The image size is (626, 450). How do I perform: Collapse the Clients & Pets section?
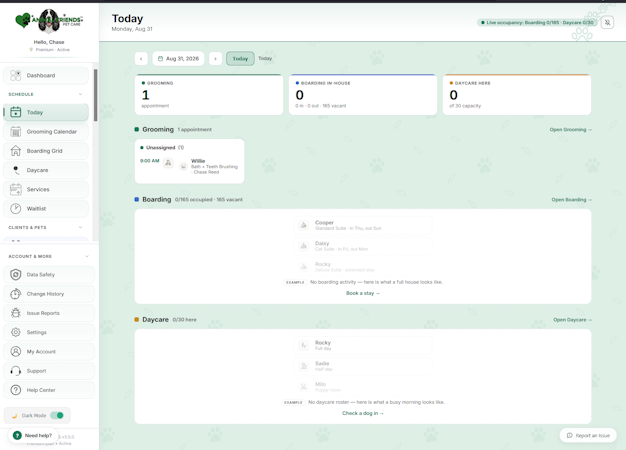(x=80, y=227)
